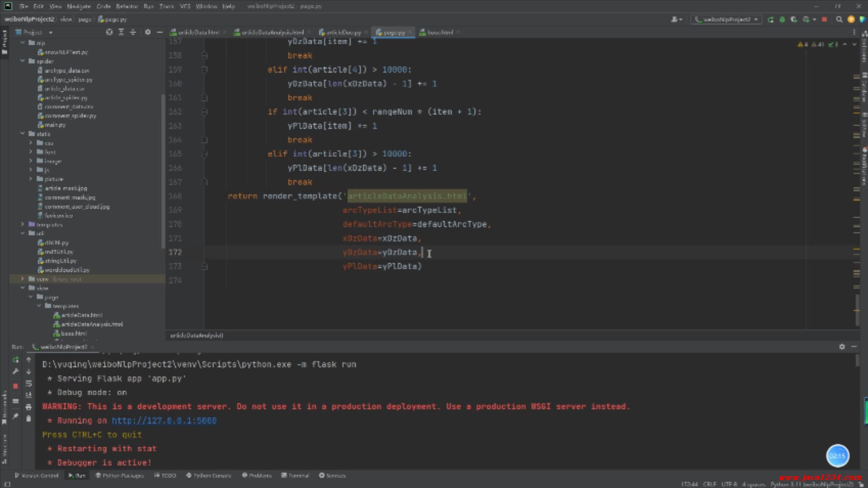Open weiboNlpProject2 run configuration dropdown
Image resolution: width=868 pixels, height=488 pixels.
(726, 19)
